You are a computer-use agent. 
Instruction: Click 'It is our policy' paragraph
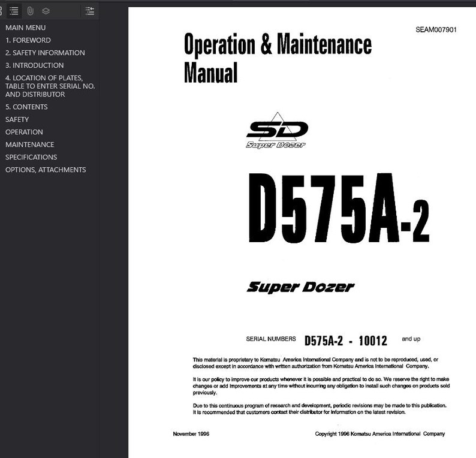(x=321, y=386)
